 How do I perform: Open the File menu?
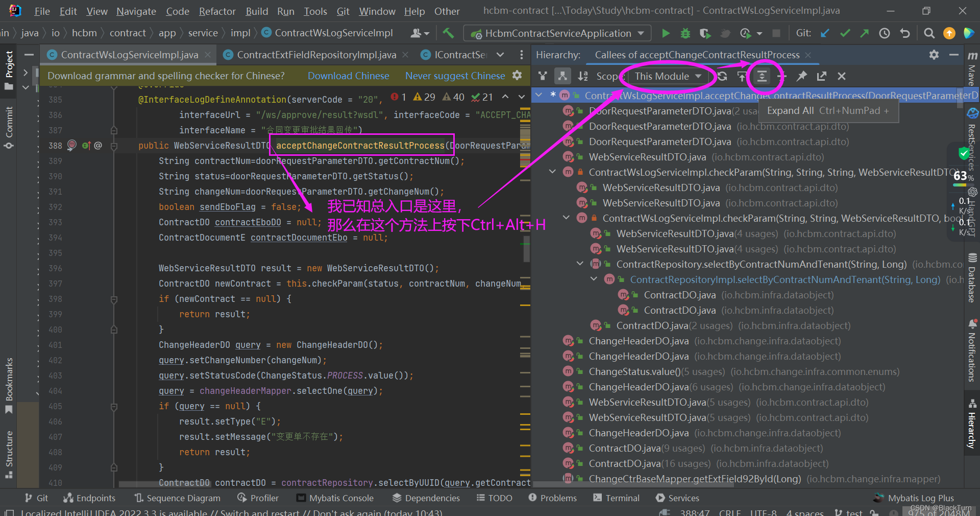pyautogui.click(x=42, y=11)
